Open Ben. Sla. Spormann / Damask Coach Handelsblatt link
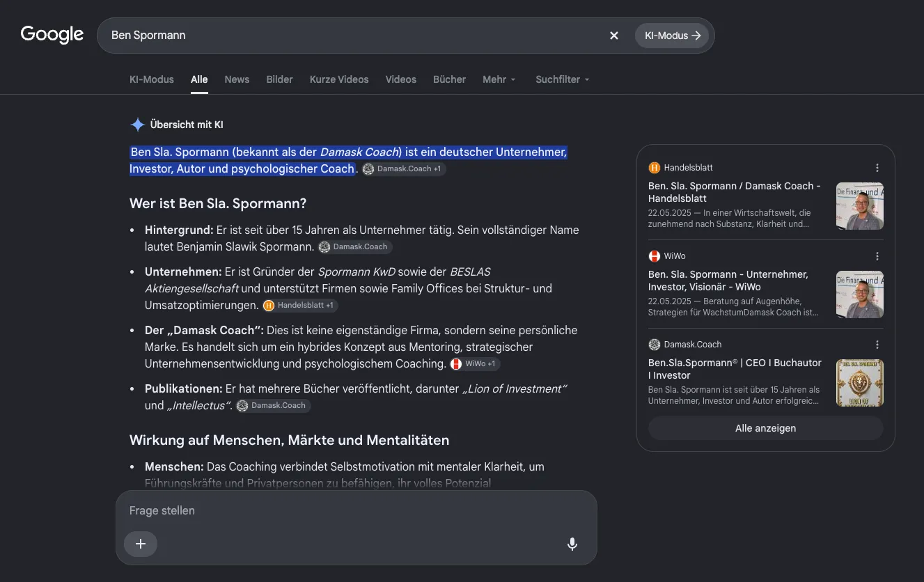The image size is (924, 582). [x=735, y=192]
